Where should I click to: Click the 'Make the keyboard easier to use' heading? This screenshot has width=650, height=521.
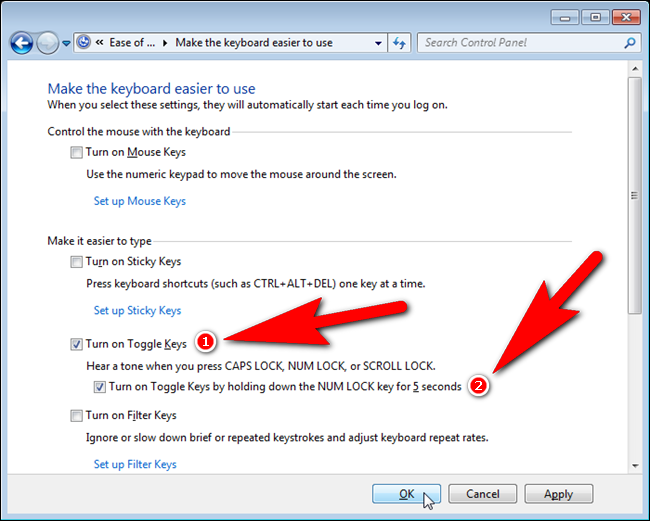151,89
